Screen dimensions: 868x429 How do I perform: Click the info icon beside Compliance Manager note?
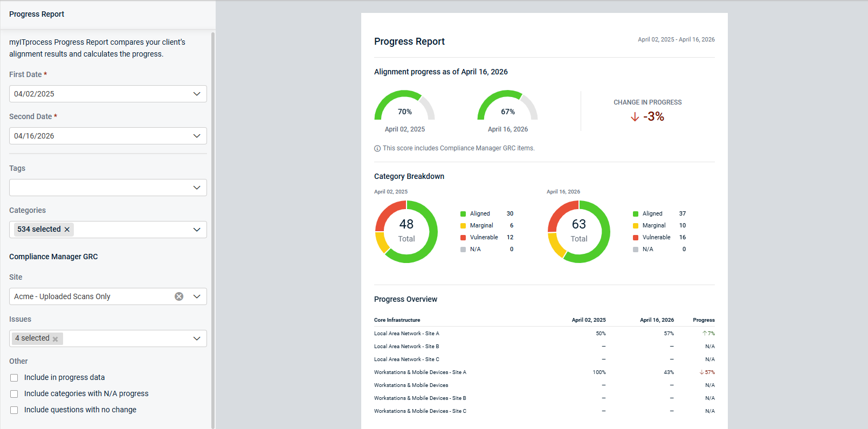point(377,149)
